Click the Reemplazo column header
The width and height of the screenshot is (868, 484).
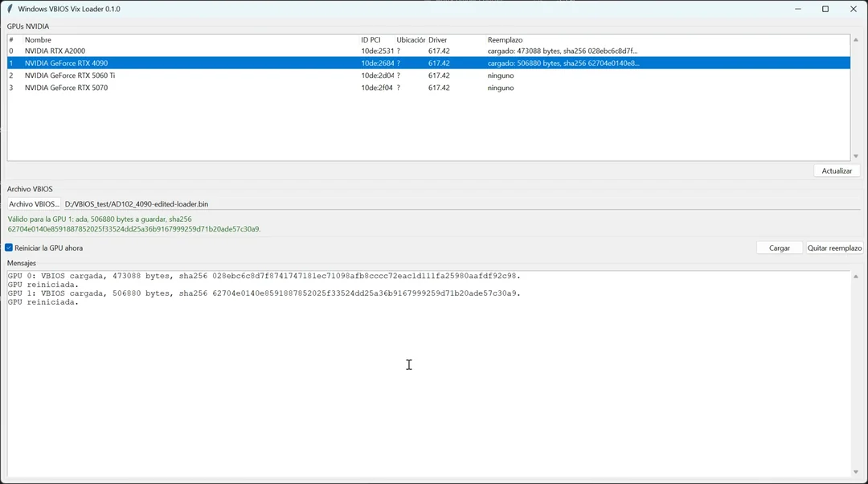coord(505,40)
